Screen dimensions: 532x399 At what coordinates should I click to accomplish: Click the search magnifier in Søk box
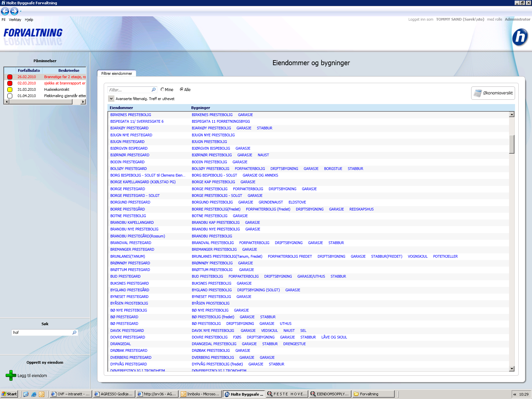point(74,332)
